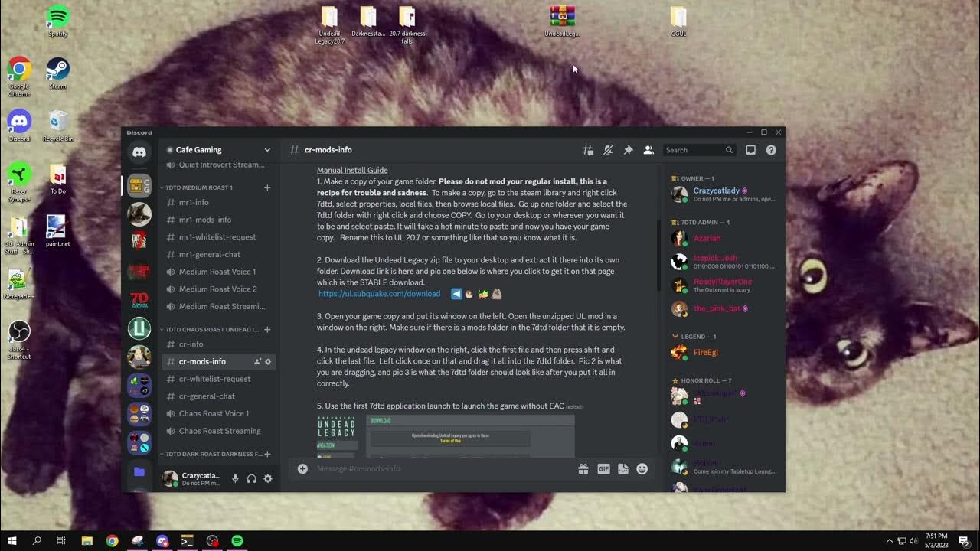The image size is (980, 551).
Task: Open the Threads icon in channel header
Action: coord(588,150)
